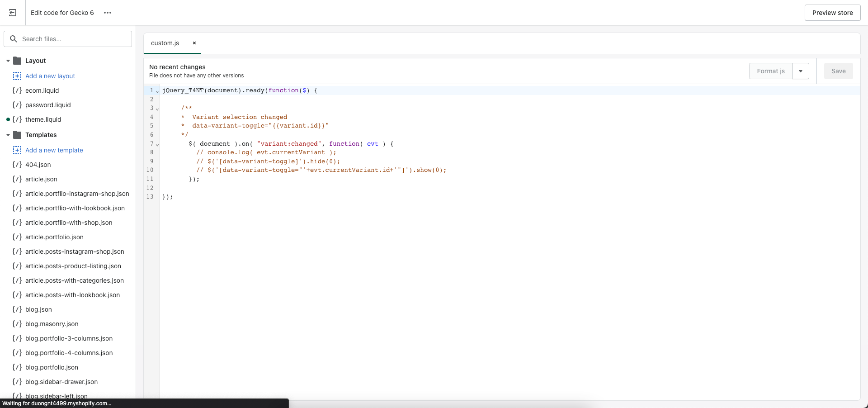Collapse the Layout folder section
The width and height of the screenshot is (868, 408).
[8, 61]
